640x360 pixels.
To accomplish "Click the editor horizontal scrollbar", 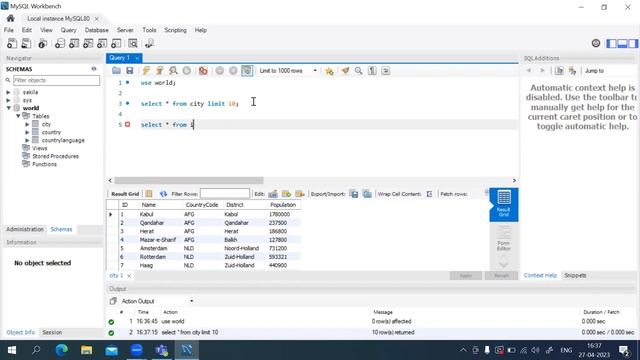I will click(x=189, y=180).
